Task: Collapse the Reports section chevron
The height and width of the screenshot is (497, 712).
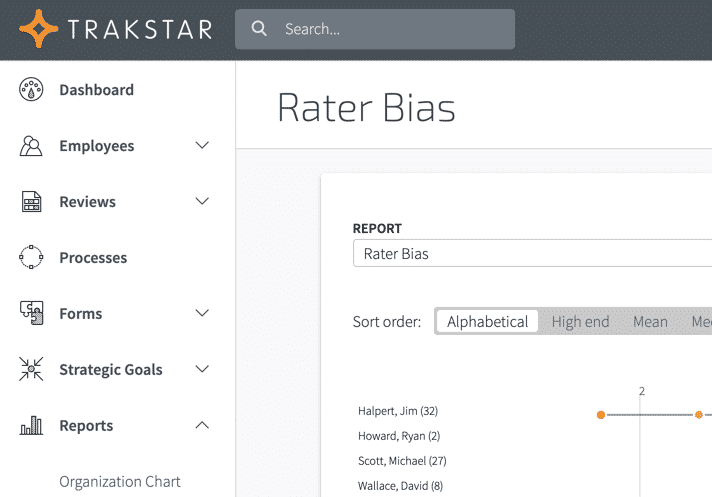Action: (x=202, y=425)
